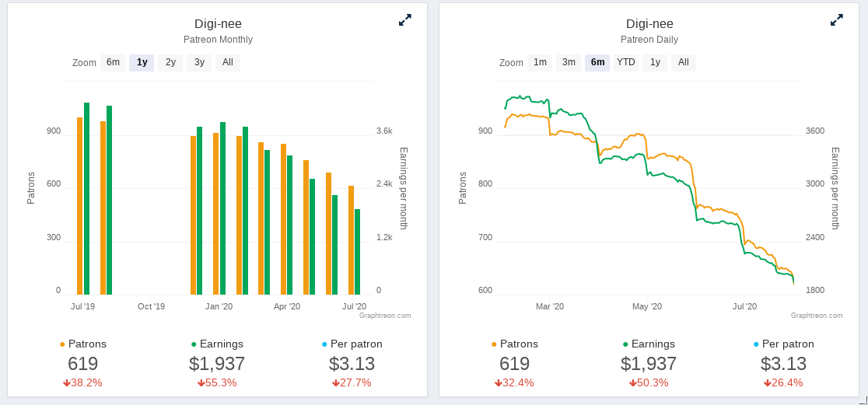
Task: Set Daily chart zoom to 1y
Action: 655,62
